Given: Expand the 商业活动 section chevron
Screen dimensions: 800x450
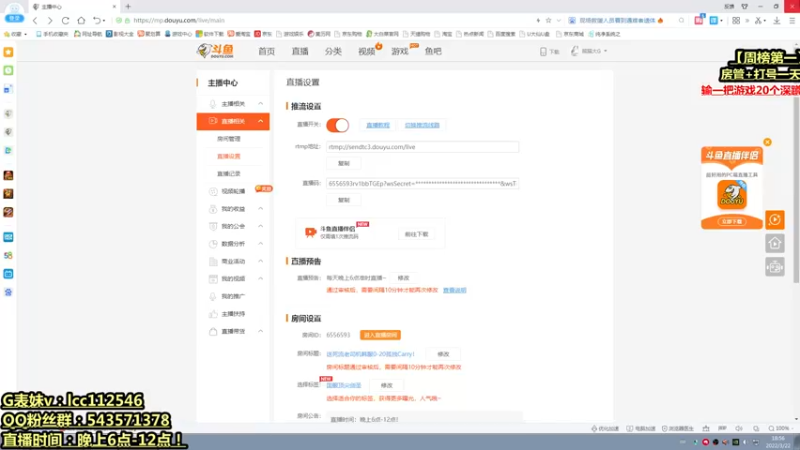Looking at the screenshot, I should pyautogui.click(x=261, y=261).
